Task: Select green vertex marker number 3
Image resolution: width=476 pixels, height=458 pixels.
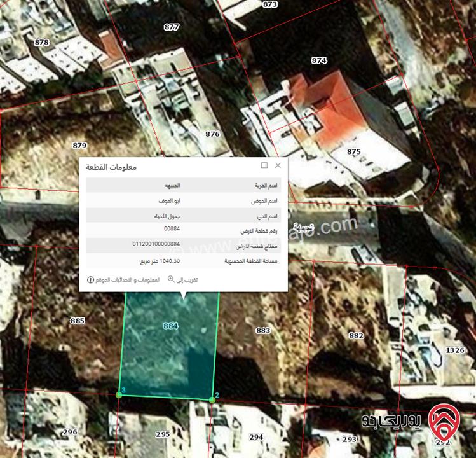Action: click(119, 395)
